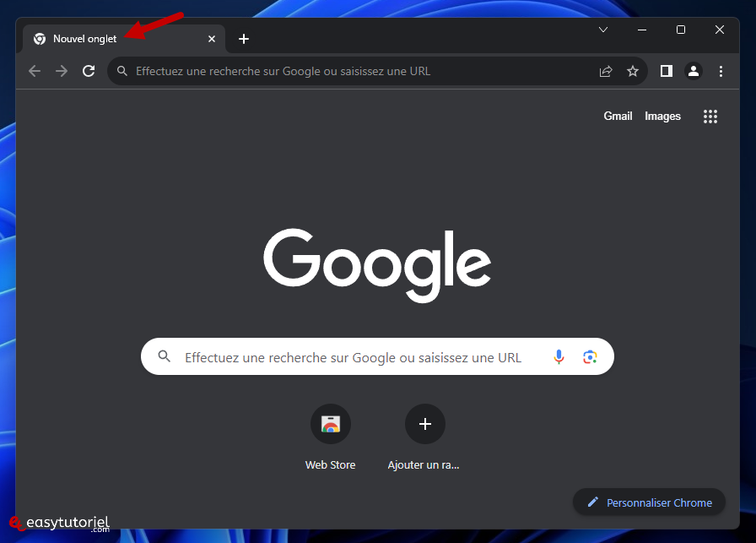This screenshot has width=756, height=543.
Task: Open the tab search chevron
Action: pos(603,30)
